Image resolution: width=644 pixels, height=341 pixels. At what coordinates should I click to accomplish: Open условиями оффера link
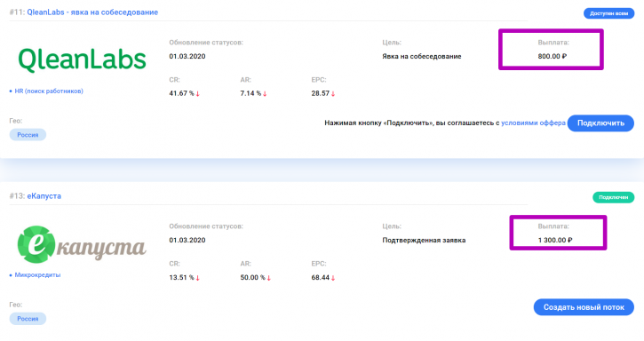pos(533,123)
